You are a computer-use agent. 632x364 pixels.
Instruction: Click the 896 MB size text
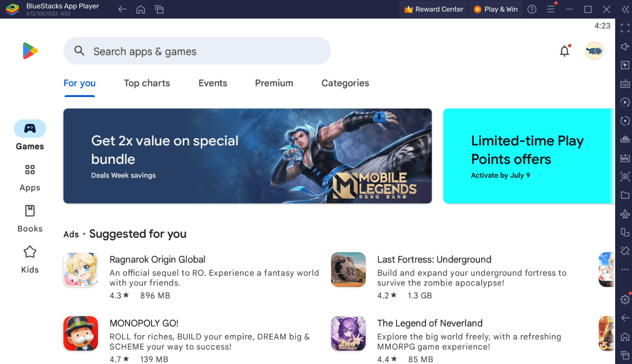point(155,295)
